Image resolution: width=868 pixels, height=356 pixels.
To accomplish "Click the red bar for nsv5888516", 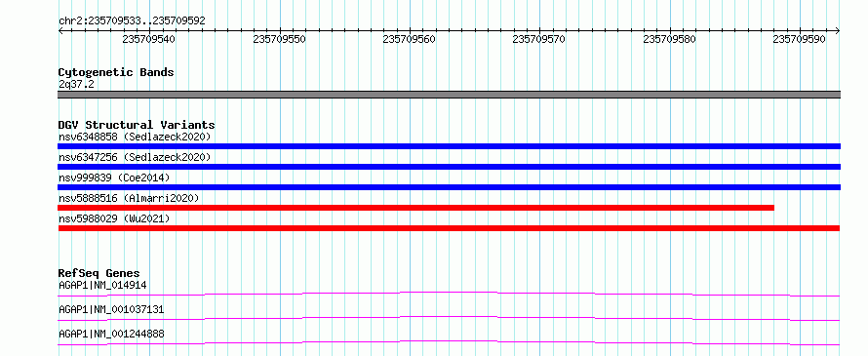I will tap(415, 208).
